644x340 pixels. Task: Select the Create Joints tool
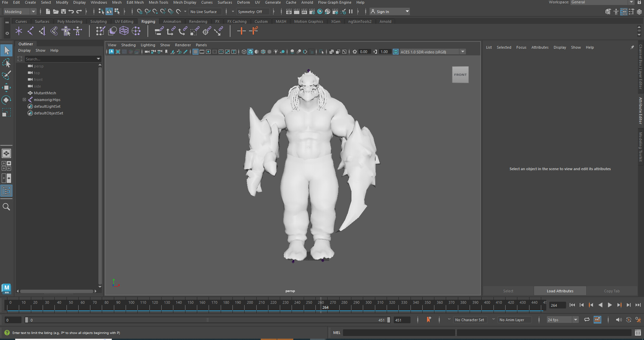(19, 31)
